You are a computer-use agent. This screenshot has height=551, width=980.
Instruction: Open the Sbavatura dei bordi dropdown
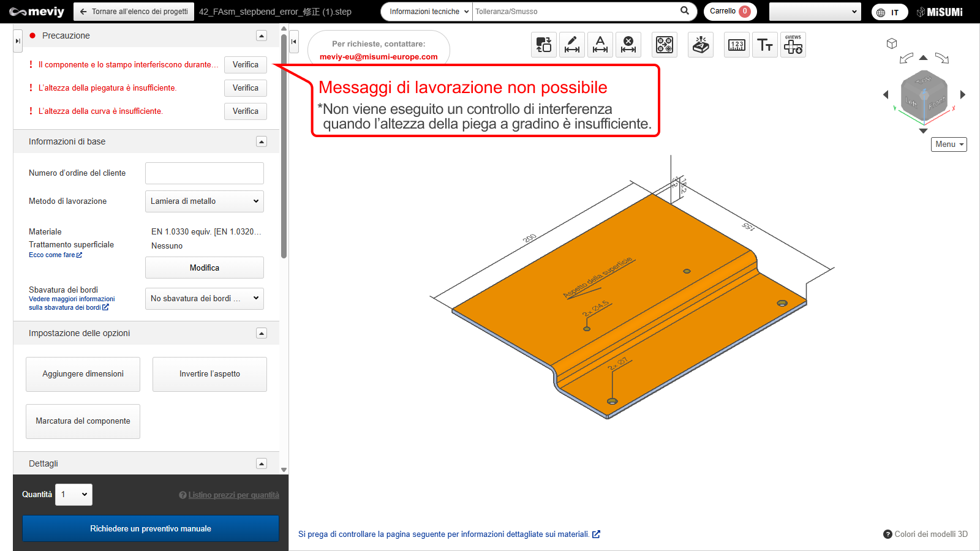coord(204,299)
